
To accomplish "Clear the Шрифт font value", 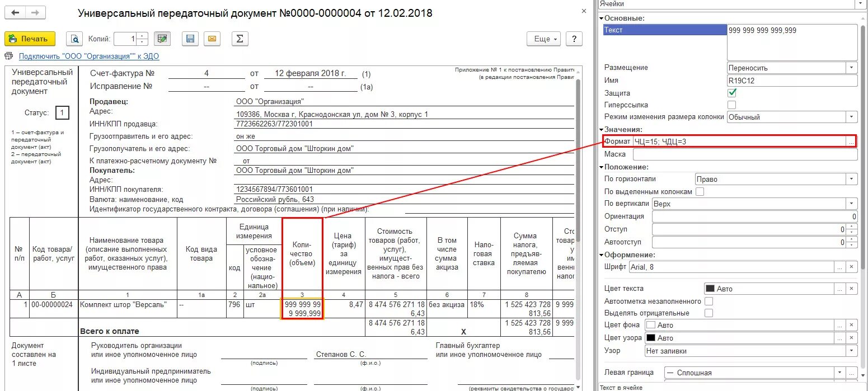I will click(x=851, y=267).
